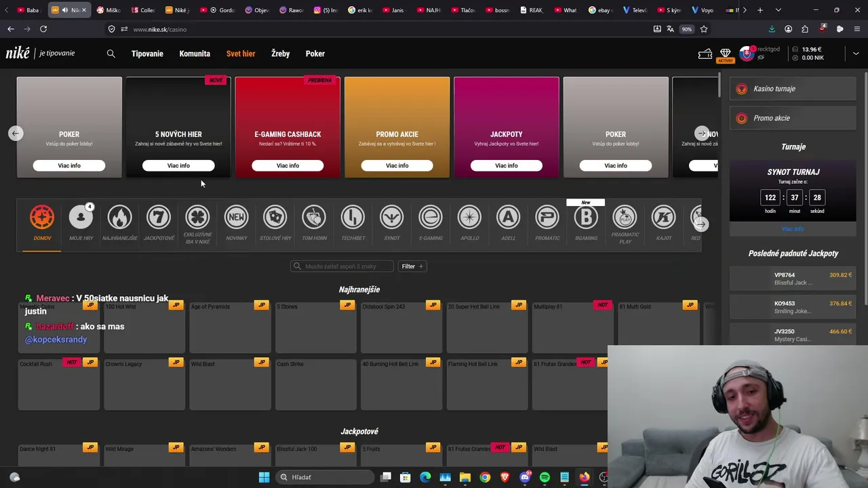Open the Techabet provider icon
This screenshot has height=488, width=868.
[x=353, y=217]
